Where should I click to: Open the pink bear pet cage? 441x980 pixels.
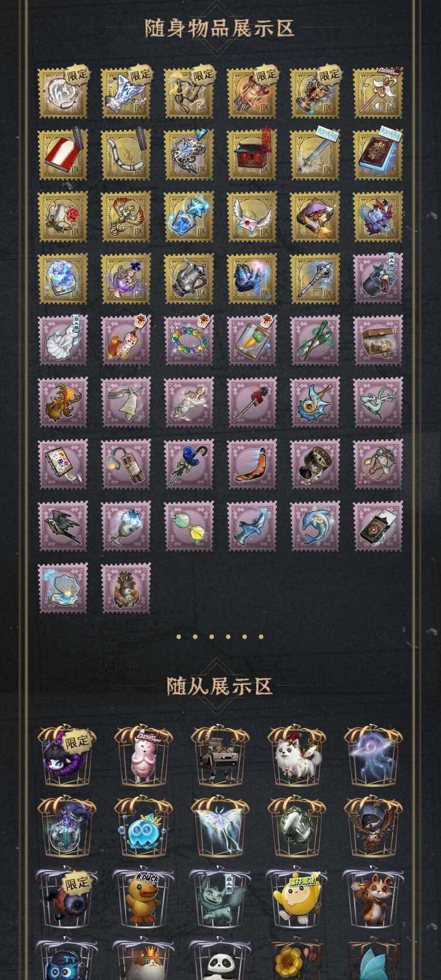point(143,755)
